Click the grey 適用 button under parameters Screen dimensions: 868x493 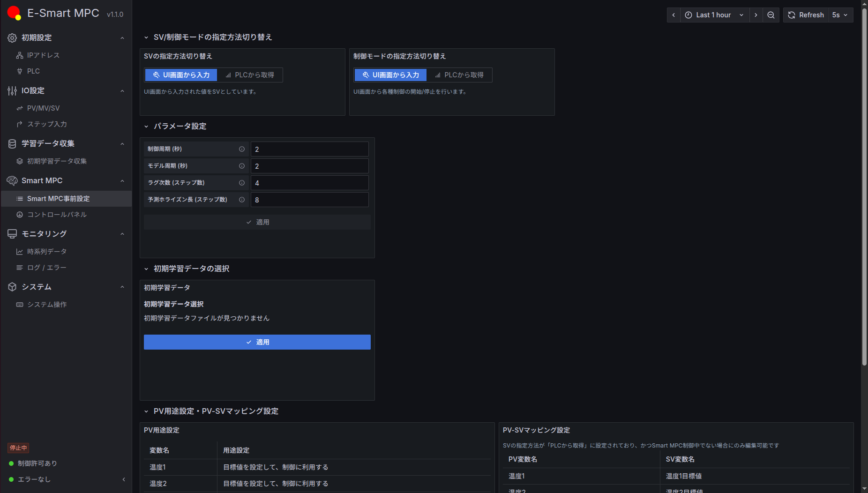[x=257, y=222]
